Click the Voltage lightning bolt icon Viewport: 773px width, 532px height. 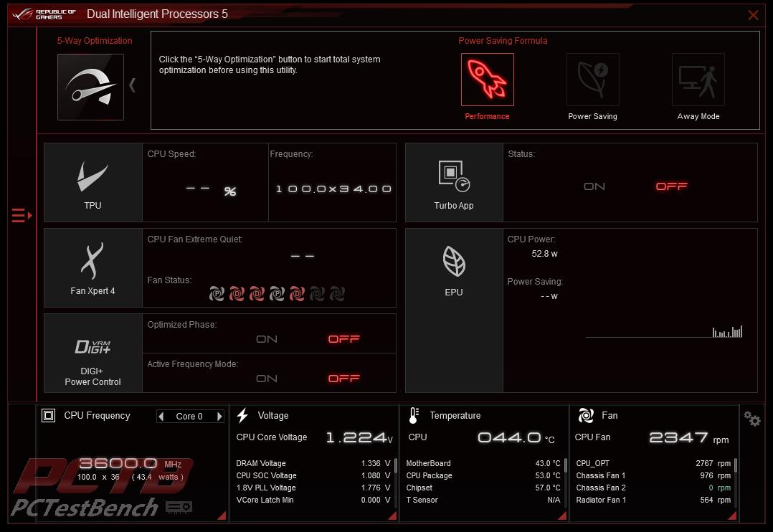click(x=242, y=416)
